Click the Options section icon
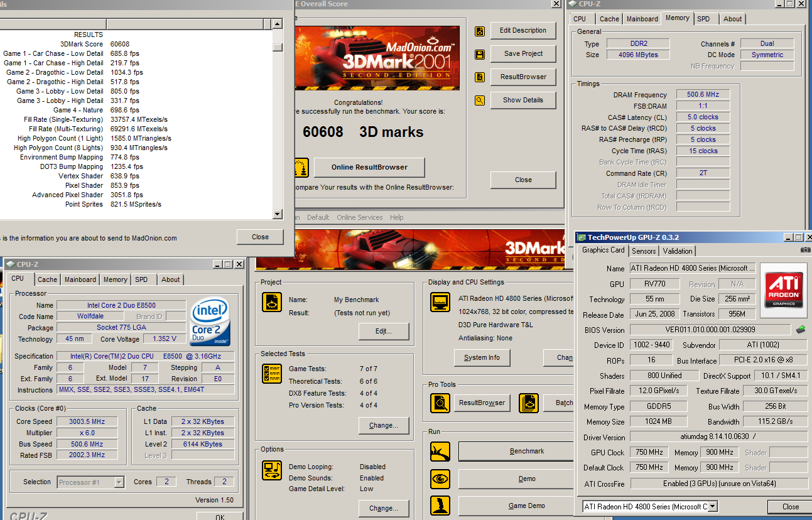This screenshot has height=520, width=812. click(272, 470)
